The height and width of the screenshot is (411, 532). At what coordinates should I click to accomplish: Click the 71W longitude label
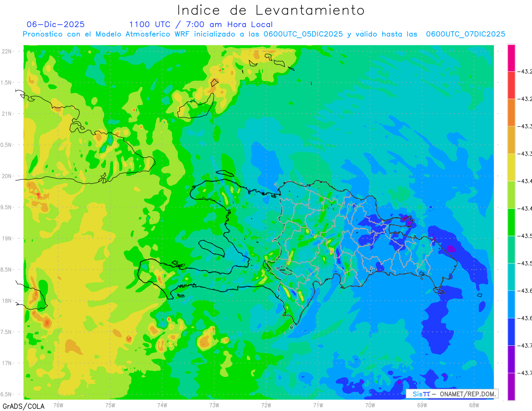(318, 404)
